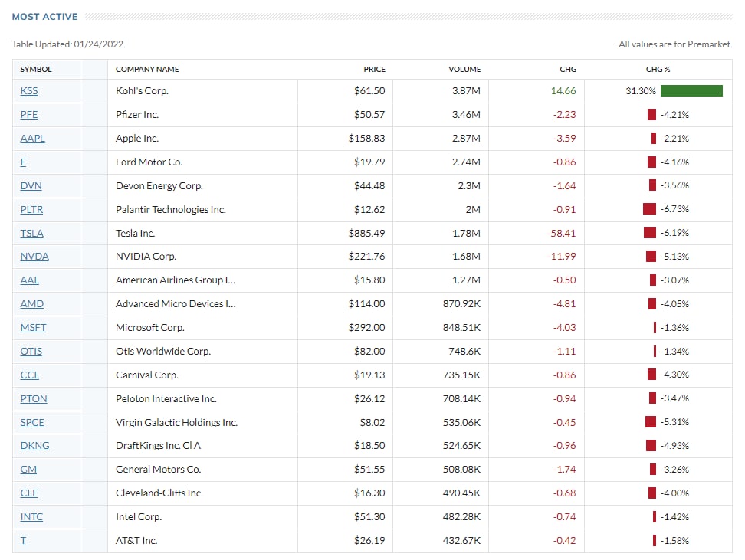The width and height of the screenshot is (745, 560).
Task: Click the 870.92K volume for AMD
Action: [x=462, y=304]
